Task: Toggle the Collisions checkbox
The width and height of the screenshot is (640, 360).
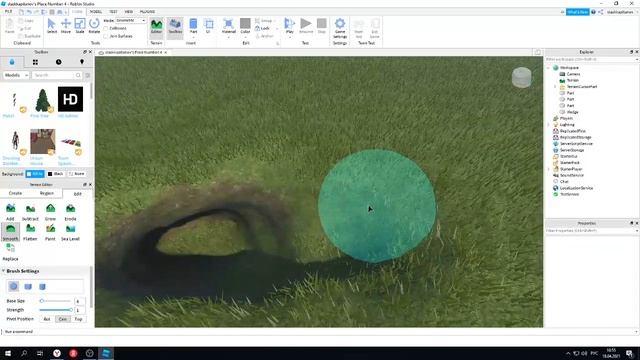Action: pos(106,29)
